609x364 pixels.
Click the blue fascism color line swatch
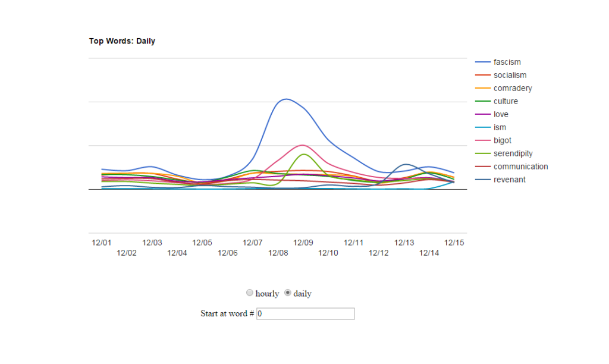[x=483, y=62]
